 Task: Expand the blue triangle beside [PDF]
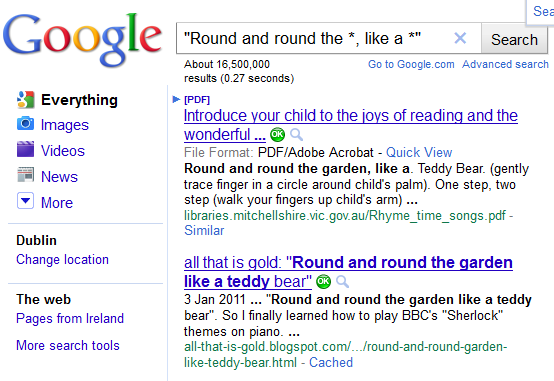point(176,99)
